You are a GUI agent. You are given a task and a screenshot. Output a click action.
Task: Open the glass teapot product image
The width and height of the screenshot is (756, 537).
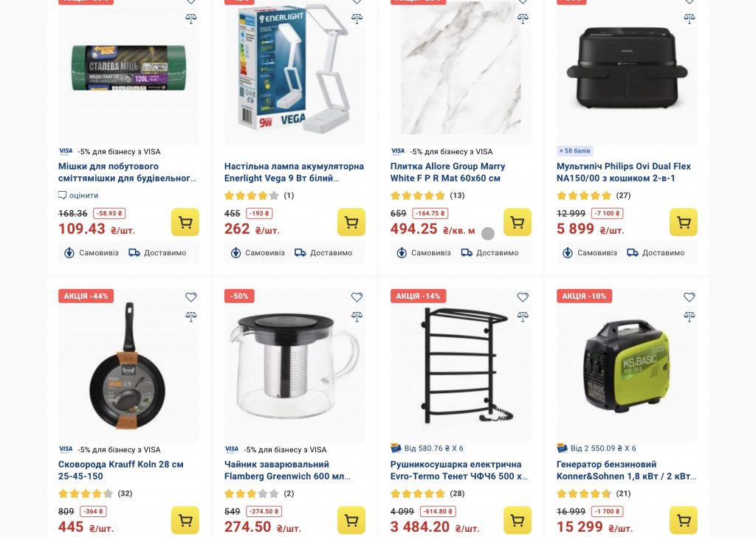point(295,366)
